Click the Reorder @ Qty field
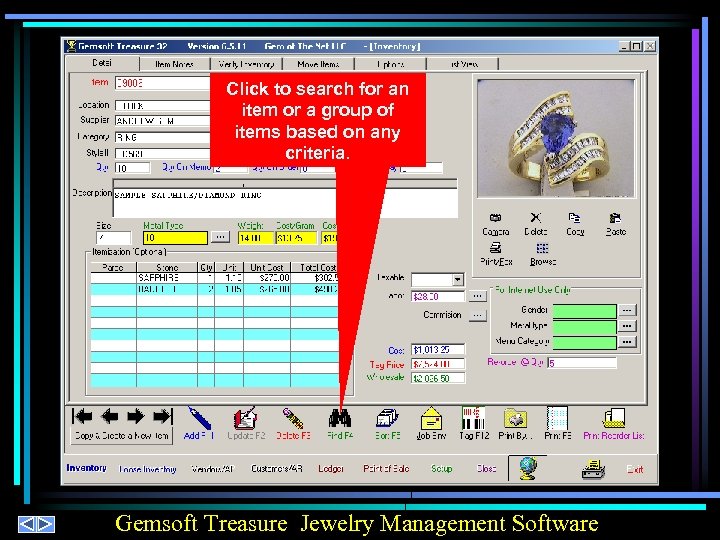The width and height of the screenshot is (720, 540). [582, 363]
